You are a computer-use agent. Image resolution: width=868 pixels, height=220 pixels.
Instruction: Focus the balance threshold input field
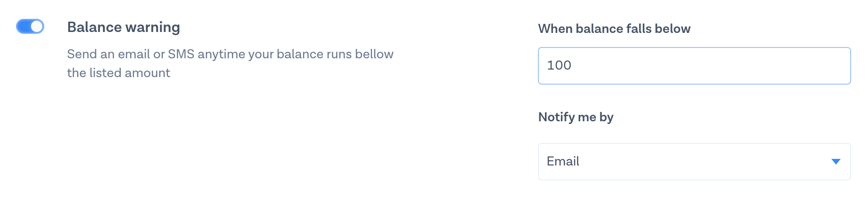pyautogui.click(x=694, y=66)
